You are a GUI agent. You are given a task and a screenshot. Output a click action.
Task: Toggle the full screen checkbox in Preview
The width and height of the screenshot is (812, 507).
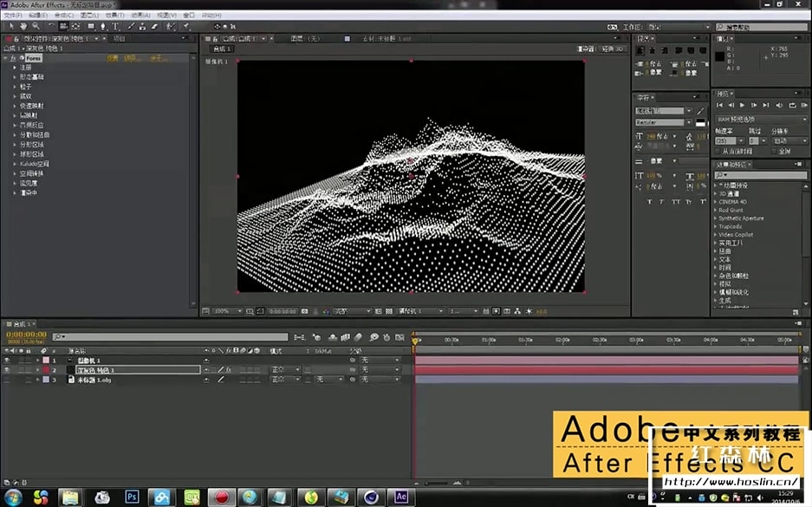pyautogui.click(x=774, y=151)
